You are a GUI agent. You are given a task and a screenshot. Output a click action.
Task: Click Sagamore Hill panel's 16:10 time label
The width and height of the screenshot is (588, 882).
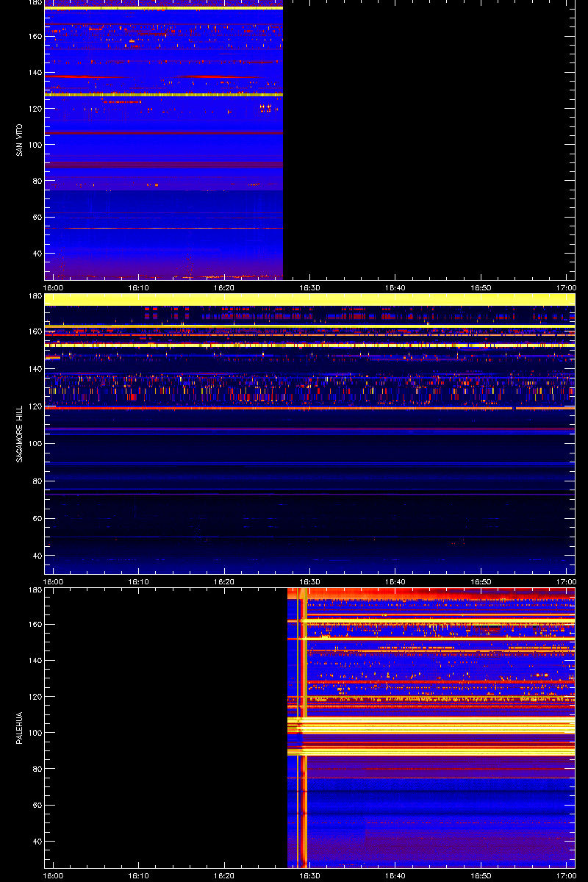click(140, 582)
